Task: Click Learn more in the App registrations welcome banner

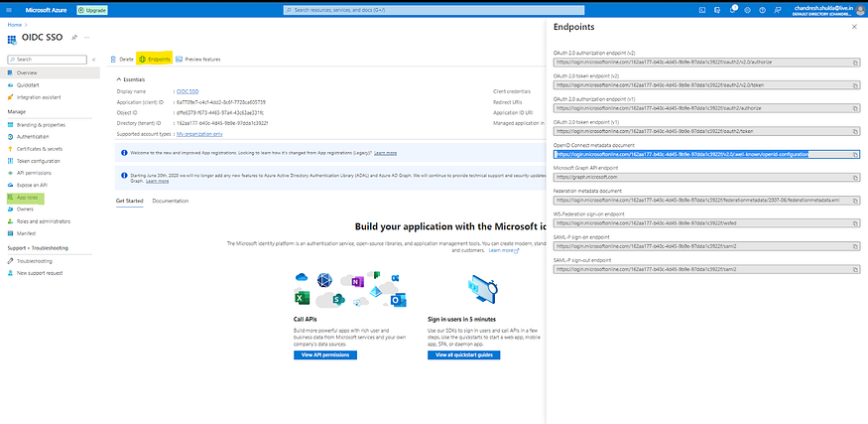Action: tap(385, 153)
